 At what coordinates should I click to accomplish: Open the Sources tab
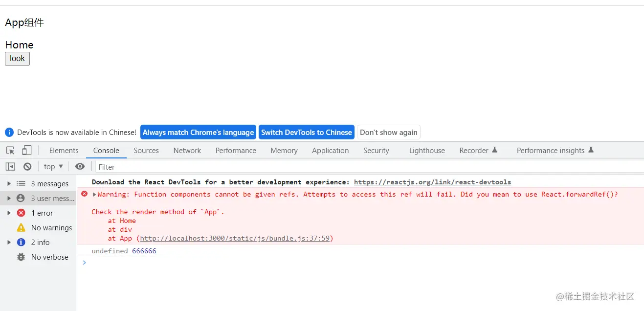tap(146, 151)
